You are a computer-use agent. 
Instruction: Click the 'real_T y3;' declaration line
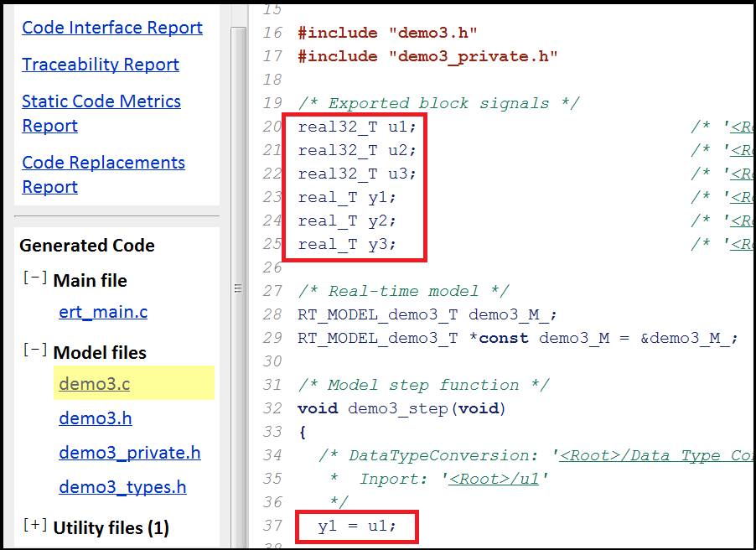(347, 244)
